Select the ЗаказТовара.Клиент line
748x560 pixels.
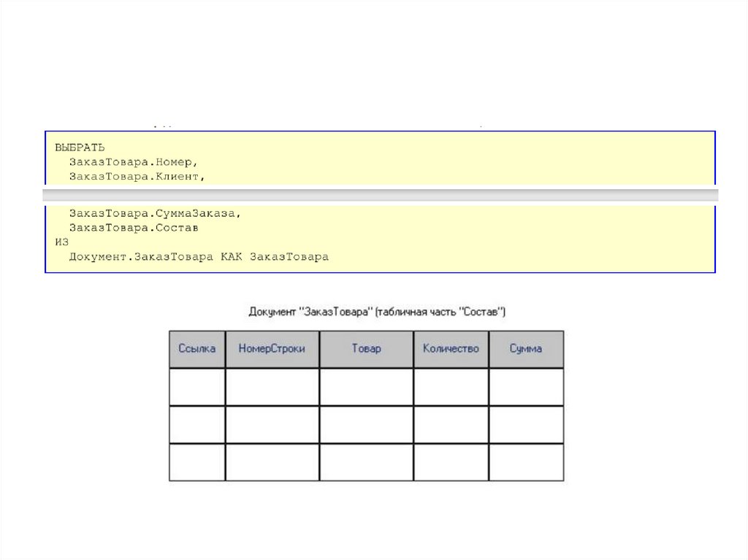click(137, 177)
